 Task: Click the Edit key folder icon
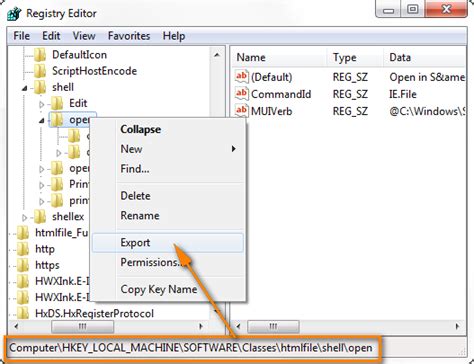(57, 103)
